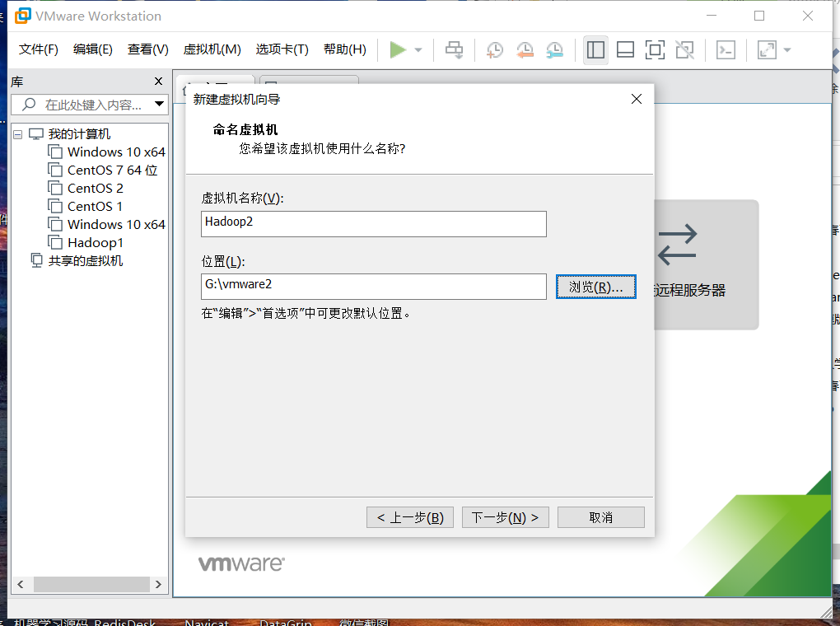
Task: Open the library search filter dropdown arrow
Action: (159, 104)
